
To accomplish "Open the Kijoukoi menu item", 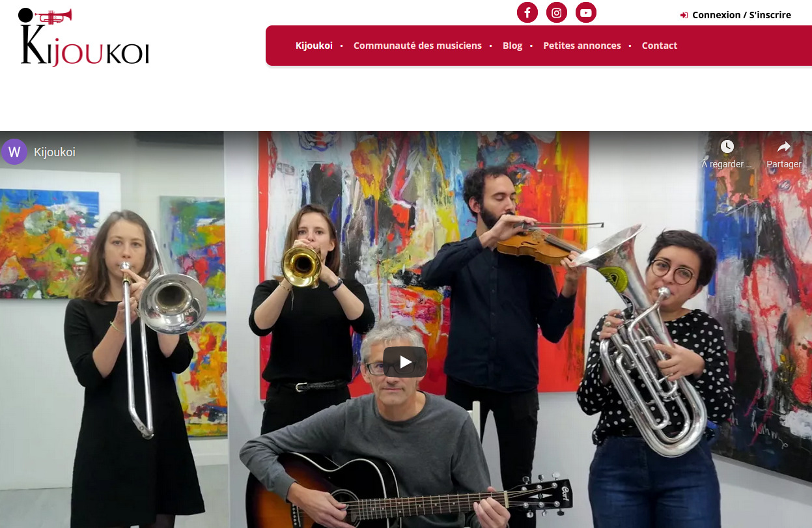I will (x=314, y=46).
